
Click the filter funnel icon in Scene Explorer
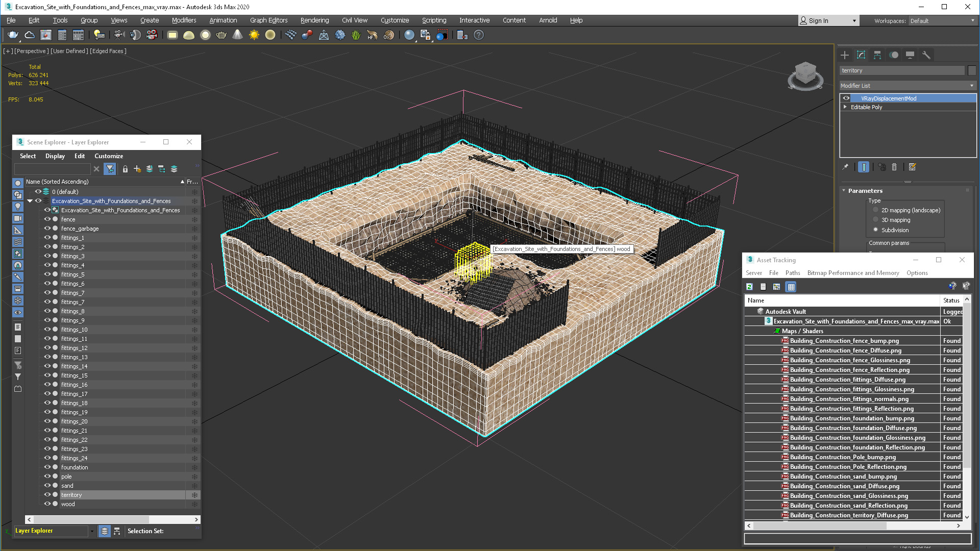click(110, 169)
